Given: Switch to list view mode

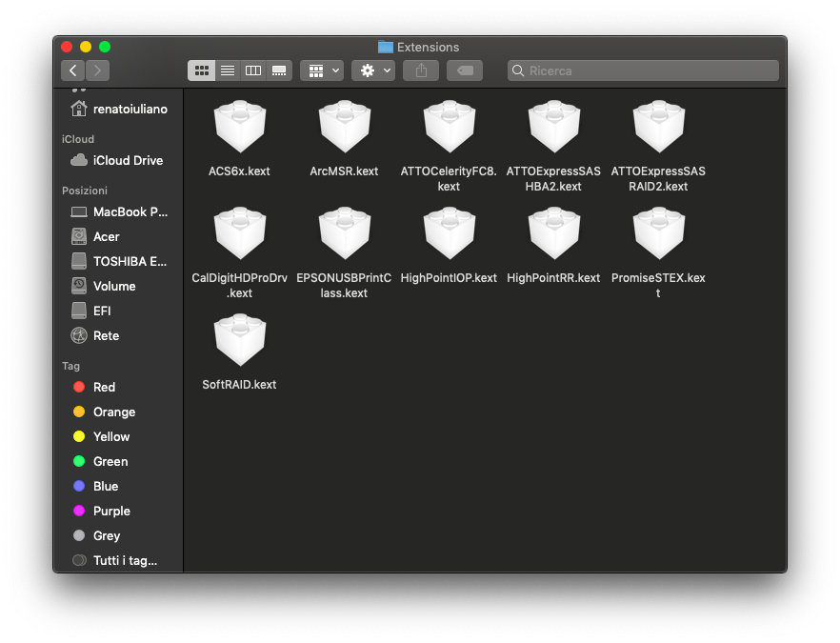Looking at the screenshot, I should coord(228,70).
